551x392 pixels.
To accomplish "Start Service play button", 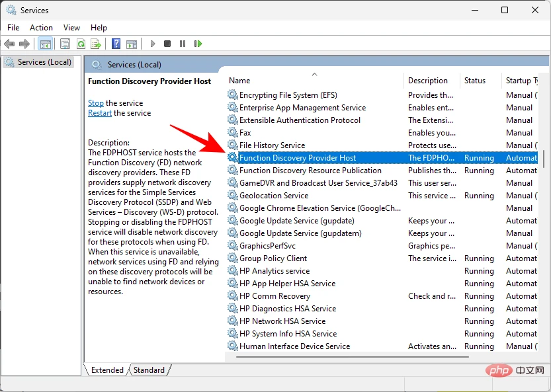I will (x=153, y=44).
